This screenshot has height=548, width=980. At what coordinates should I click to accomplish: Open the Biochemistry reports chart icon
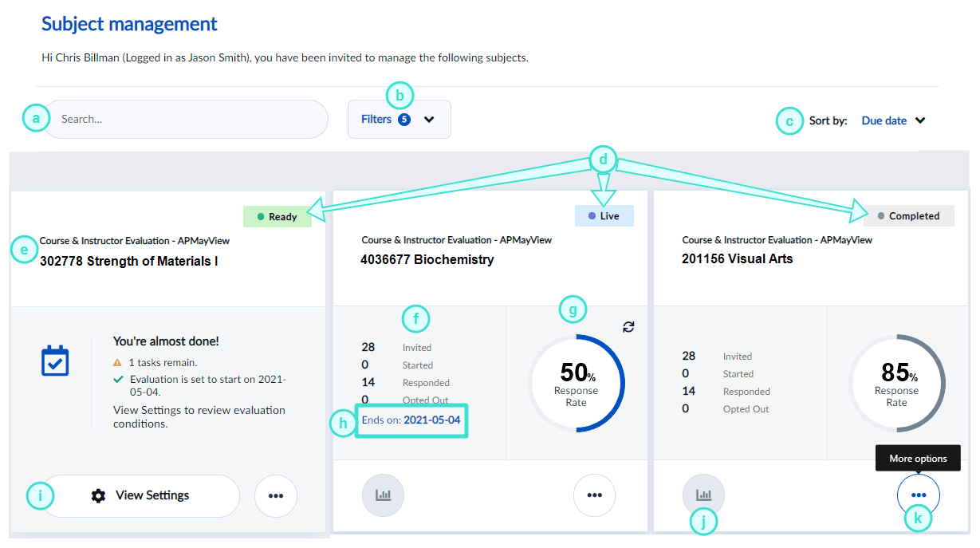pos(384,495)
